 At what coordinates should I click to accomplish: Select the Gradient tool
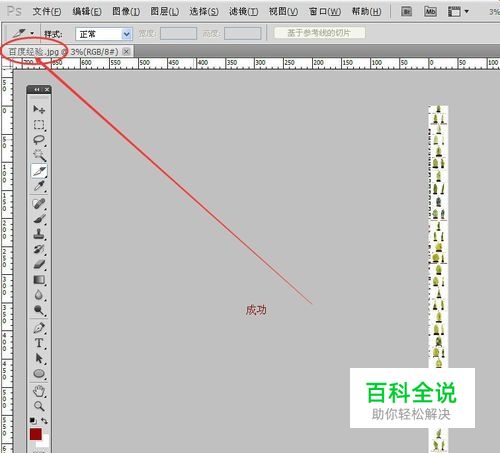coord(39,280)
